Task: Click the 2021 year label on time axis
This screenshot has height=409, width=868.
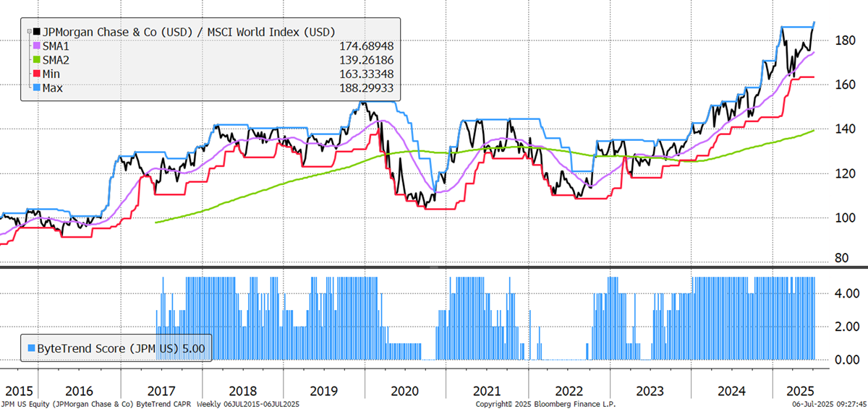Action: coord(487,391)
